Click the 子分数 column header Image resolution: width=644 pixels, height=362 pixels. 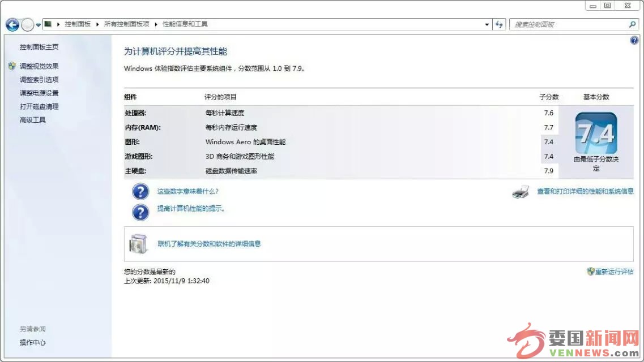point(549,97)
